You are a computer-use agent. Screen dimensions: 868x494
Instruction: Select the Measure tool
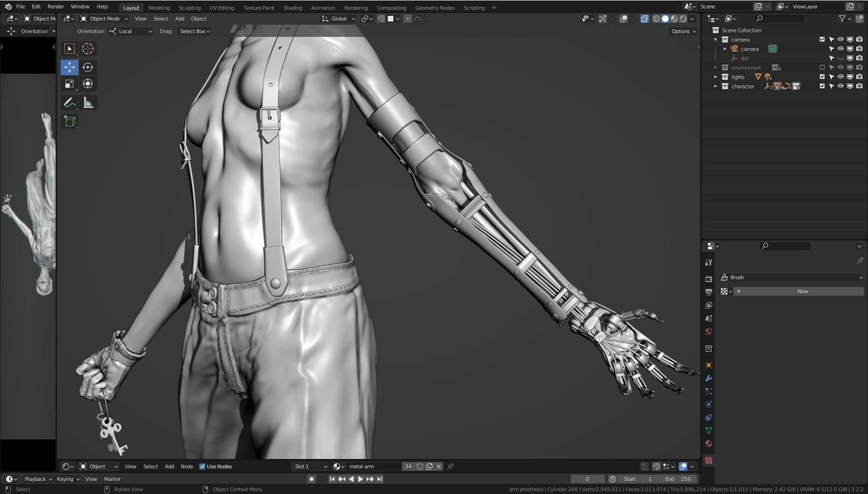click(88, 102)
